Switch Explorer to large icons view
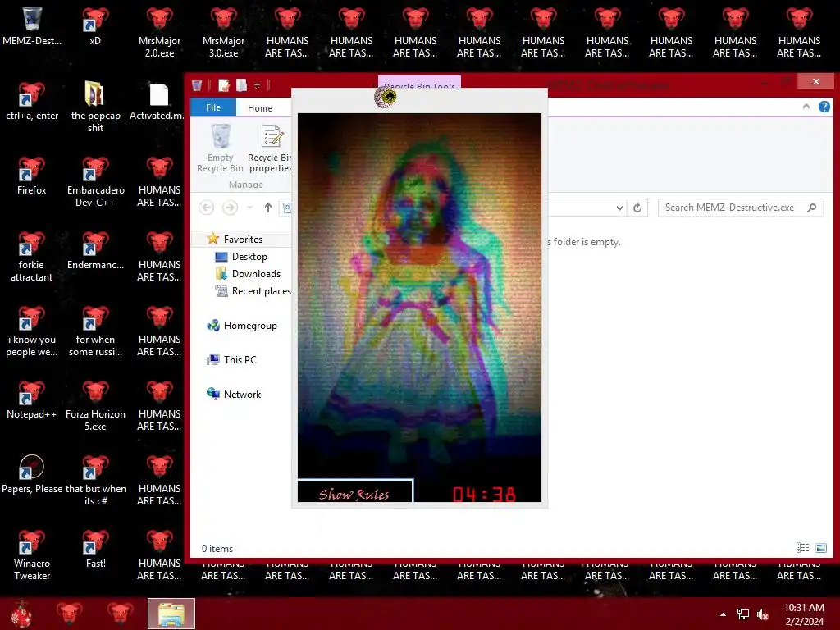 tap(820, 547)
